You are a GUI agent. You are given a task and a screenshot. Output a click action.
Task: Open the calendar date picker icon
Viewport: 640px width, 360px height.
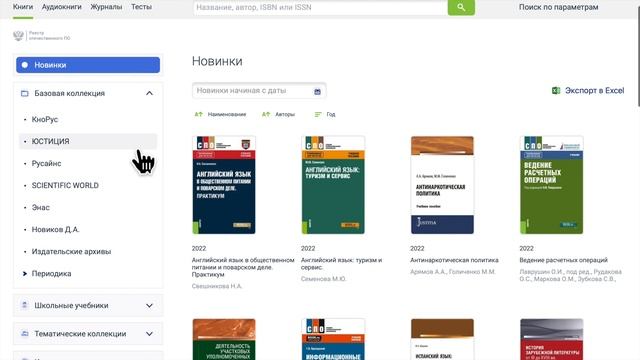pyautogui.click(x=317, y=91)
